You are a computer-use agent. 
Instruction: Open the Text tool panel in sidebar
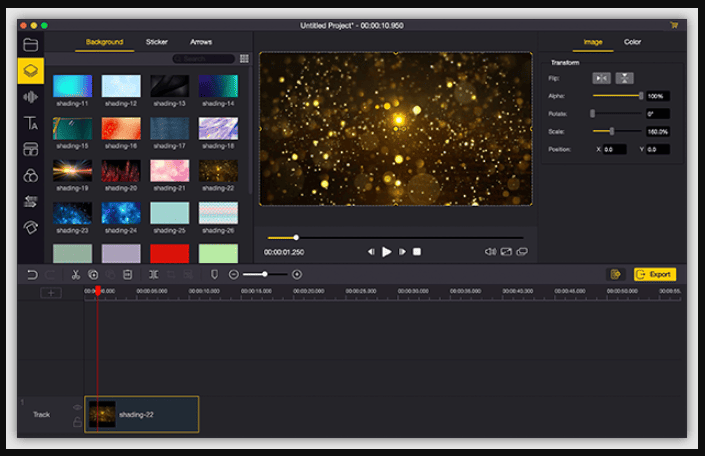pos(31,123)
